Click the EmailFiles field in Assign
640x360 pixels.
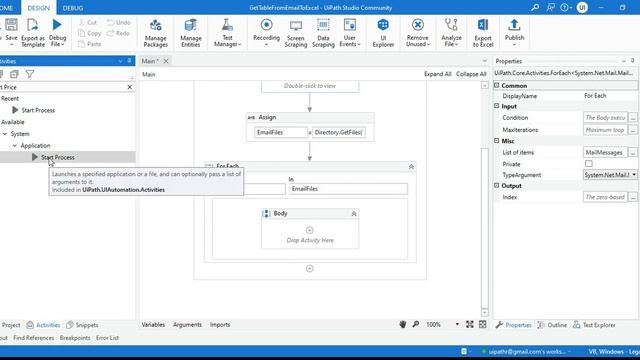[281, 132]
